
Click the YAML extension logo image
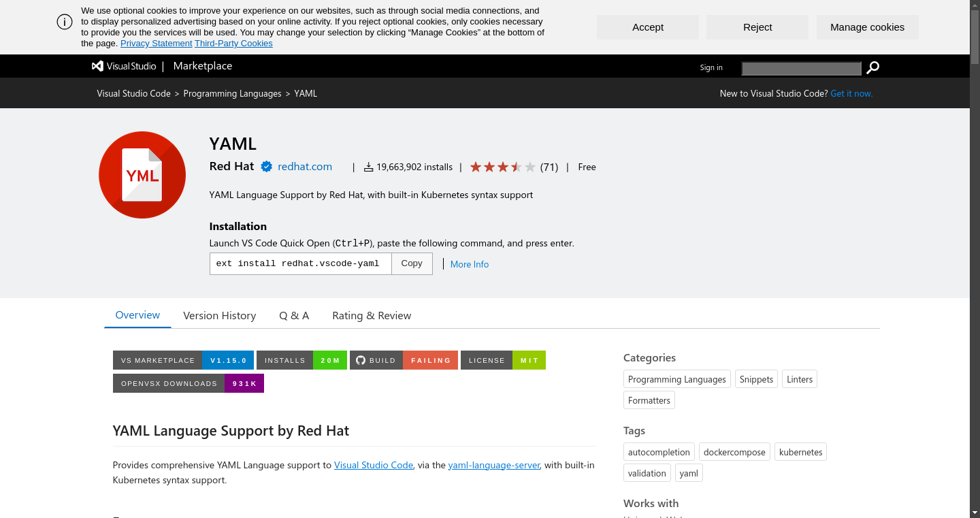(x=142, y=175)
